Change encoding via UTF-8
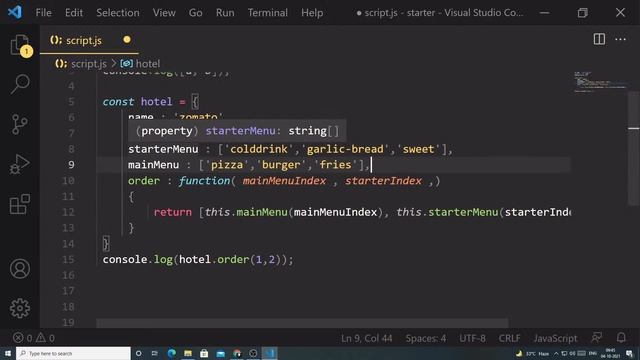640x360 pixels. click(x=472, y=338)
